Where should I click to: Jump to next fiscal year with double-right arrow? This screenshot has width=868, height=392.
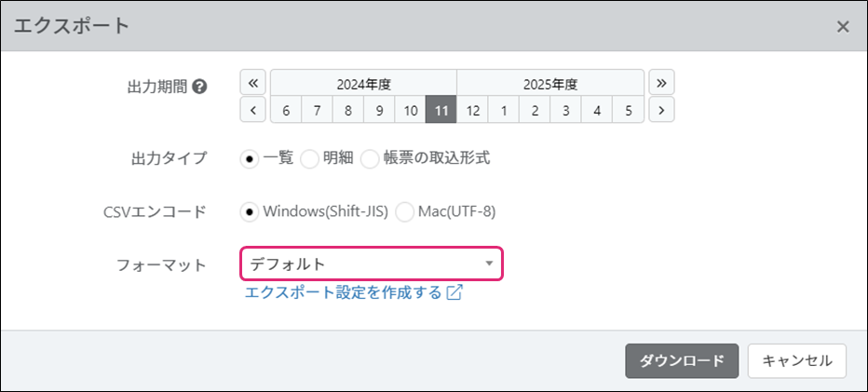pyautogui.click(x=661, y=82)
